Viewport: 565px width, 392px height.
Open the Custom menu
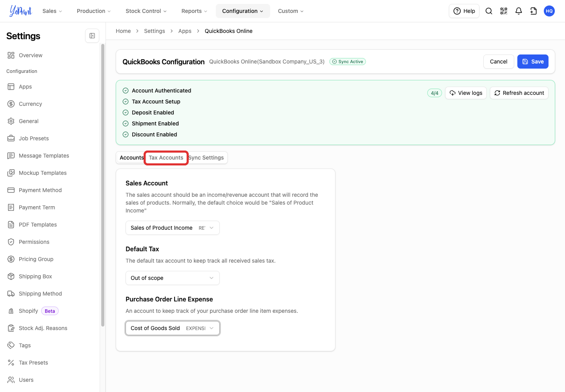pyautogui.click(x=291, y=11)
